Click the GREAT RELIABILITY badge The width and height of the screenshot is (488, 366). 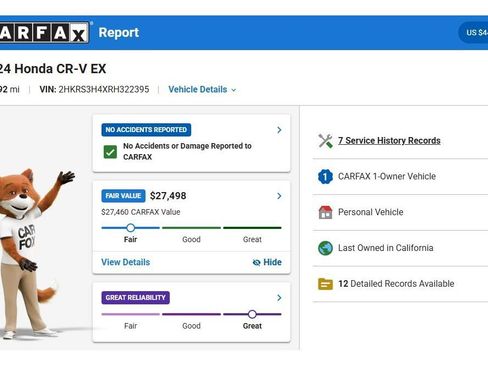[x=136, y=297]
